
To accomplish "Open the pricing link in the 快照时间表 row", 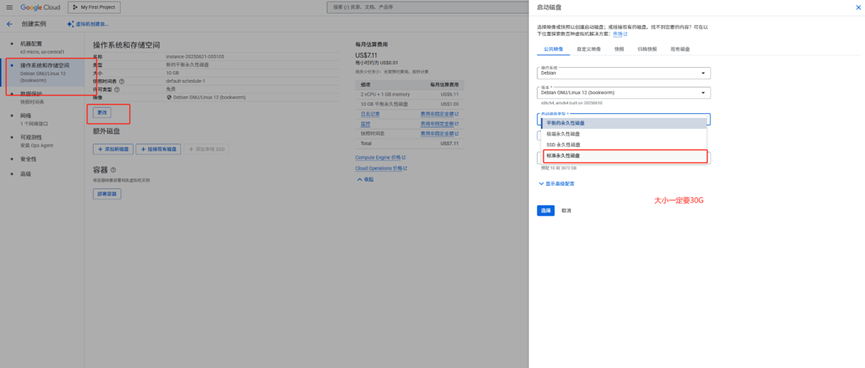I will pos(440,133).
